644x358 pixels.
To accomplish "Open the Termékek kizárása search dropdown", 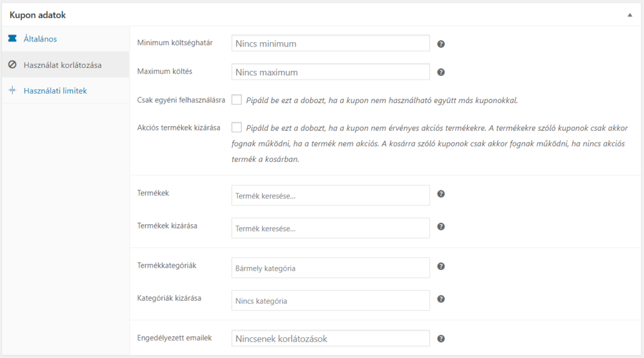I will point(331,229).
